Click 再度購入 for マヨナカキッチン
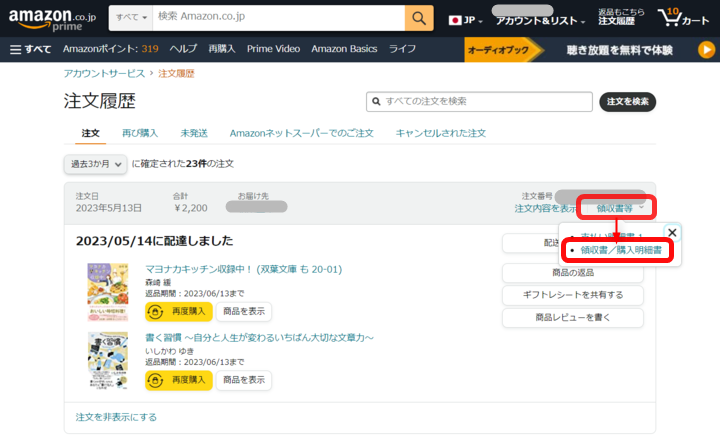 (179, 312)
